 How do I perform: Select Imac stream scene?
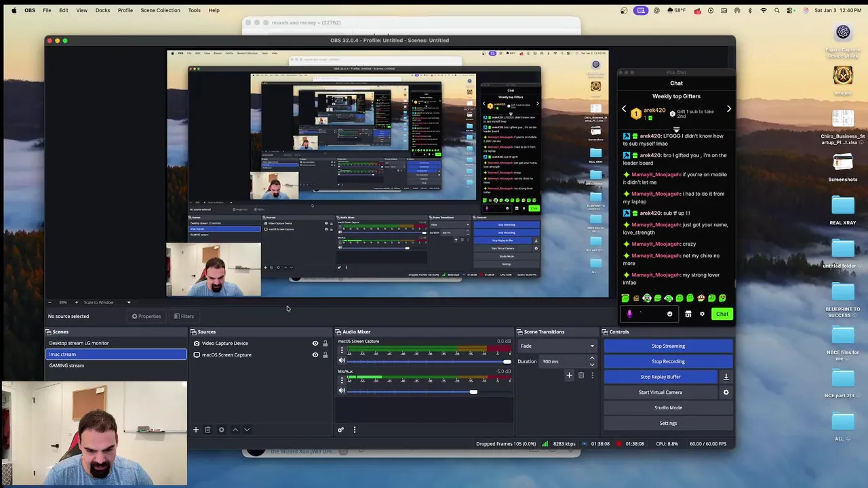point(115,354)
